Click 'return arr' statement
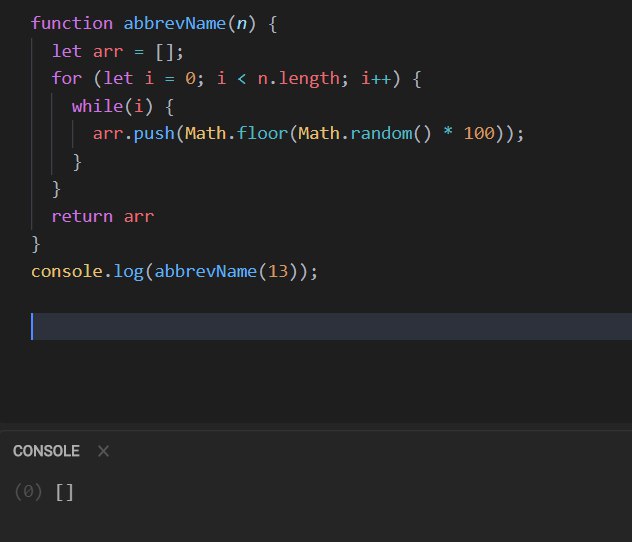 (103, 217)
